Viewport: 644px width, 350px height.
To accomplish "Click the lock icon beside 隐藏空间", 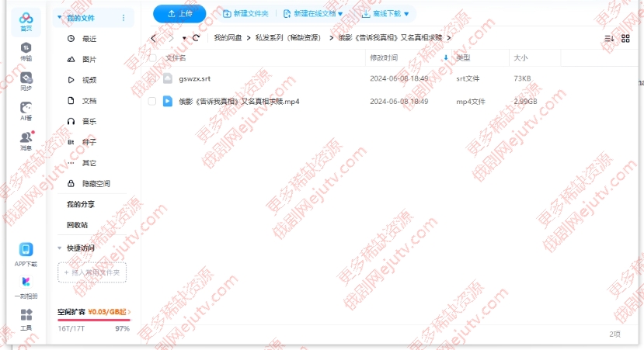I will pyautogui.click(x=71, y=183).
